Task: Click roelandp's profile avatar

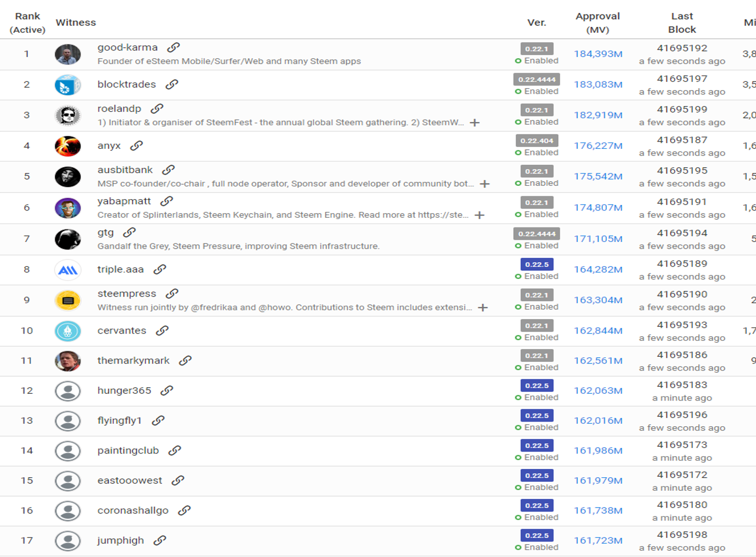Action: 68,115
